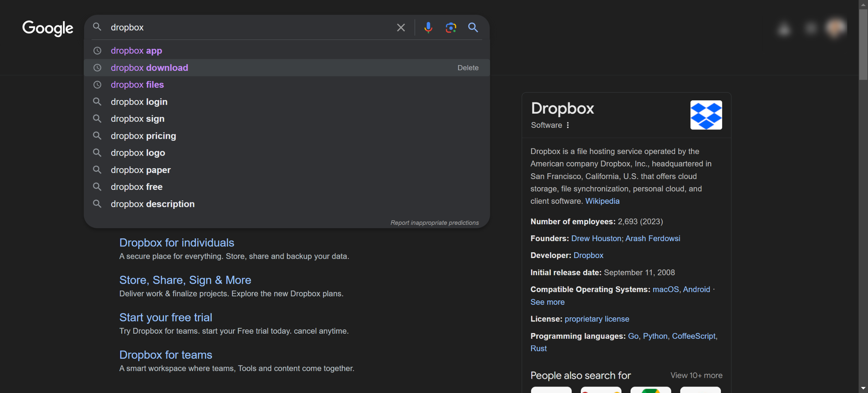Click the blue search magnifier button
Screen dimensions: 868x393
point(473,27)
